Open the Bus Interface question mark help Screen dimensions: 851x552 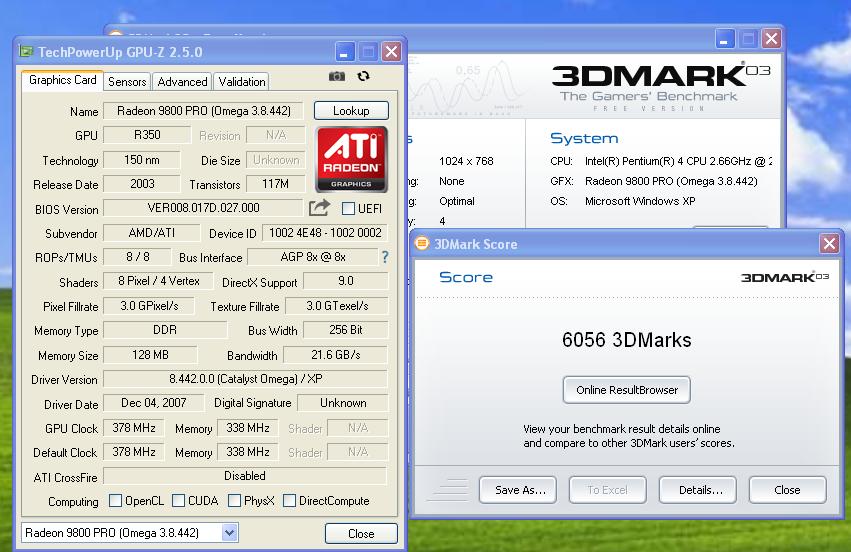tap(385, 257)
